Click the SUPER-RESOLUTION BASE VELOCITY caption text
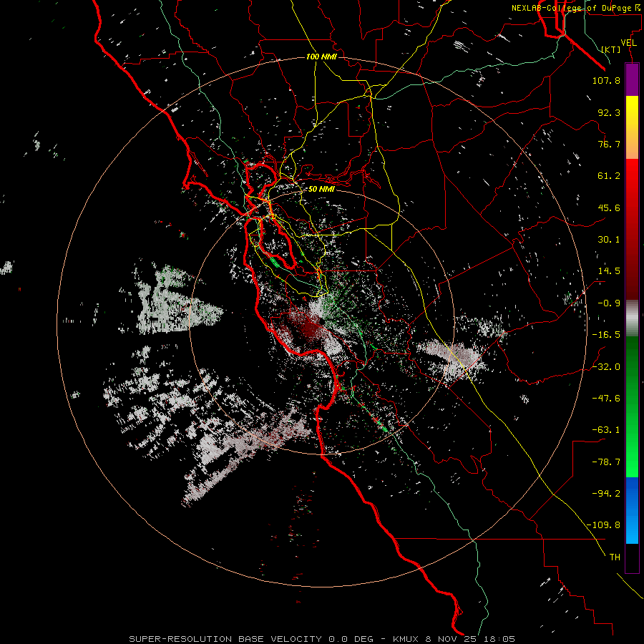This screenshot has width=644, height=644. pyautogui.click(x=227, y=639)
